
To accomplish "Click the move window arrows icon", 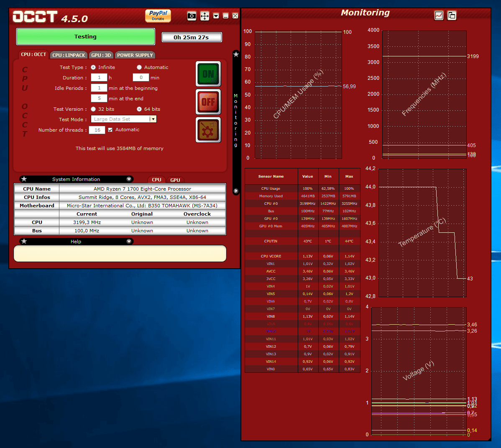I will 204,16.
